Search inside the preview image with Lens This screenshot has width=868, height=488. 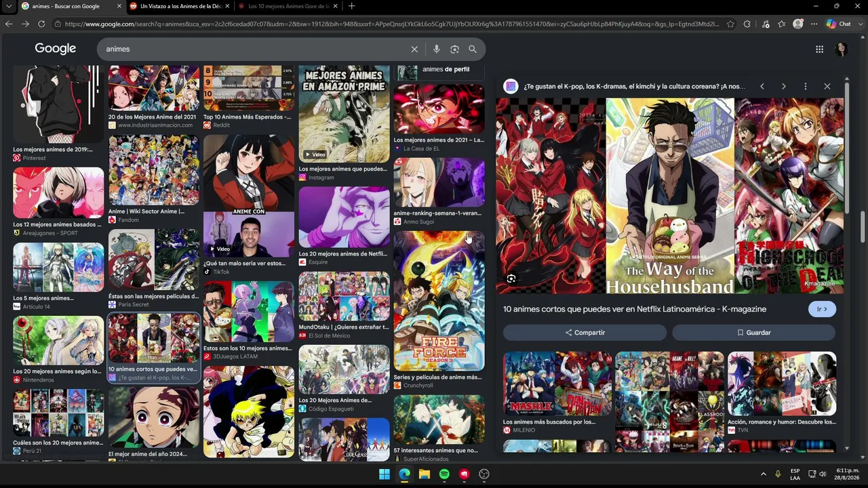click(511, 279)
